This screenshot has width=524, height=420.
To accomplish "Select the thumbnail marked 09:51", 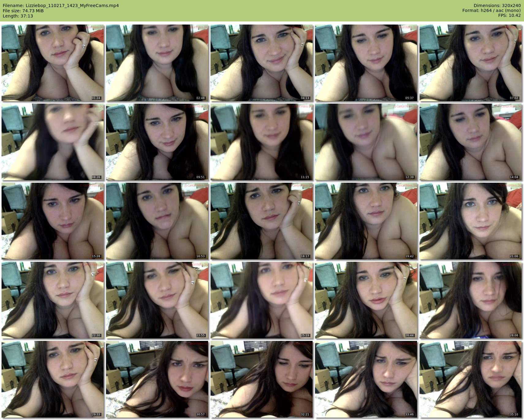I will pyautogui.click(x=157, y=142).
